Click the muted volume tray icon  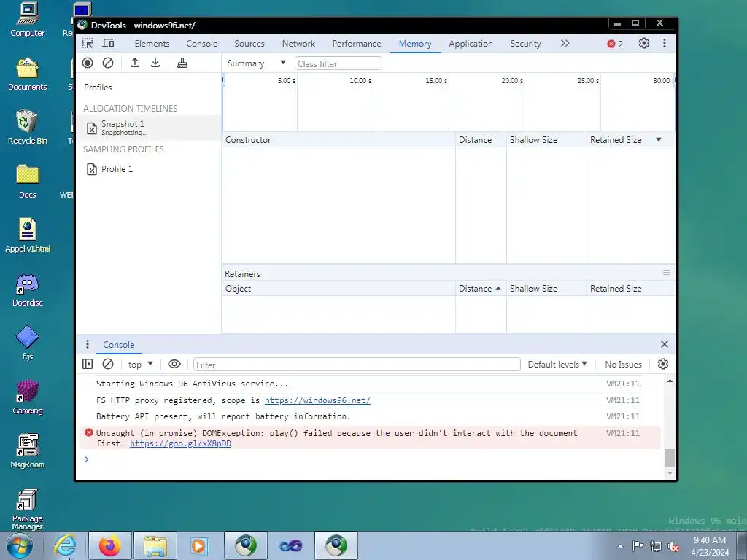point(673,546)
